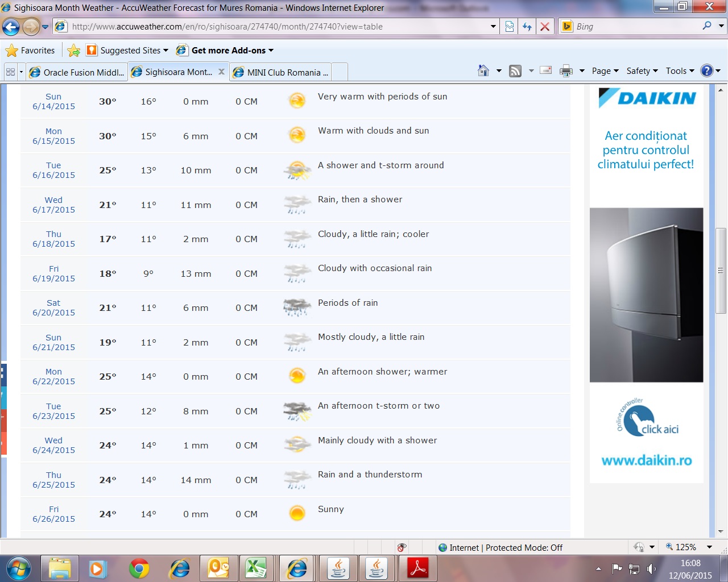Switch to the Oracle Fusion Middleware tab
Screen dimensions: 728x582
click(x=77, y=72)
